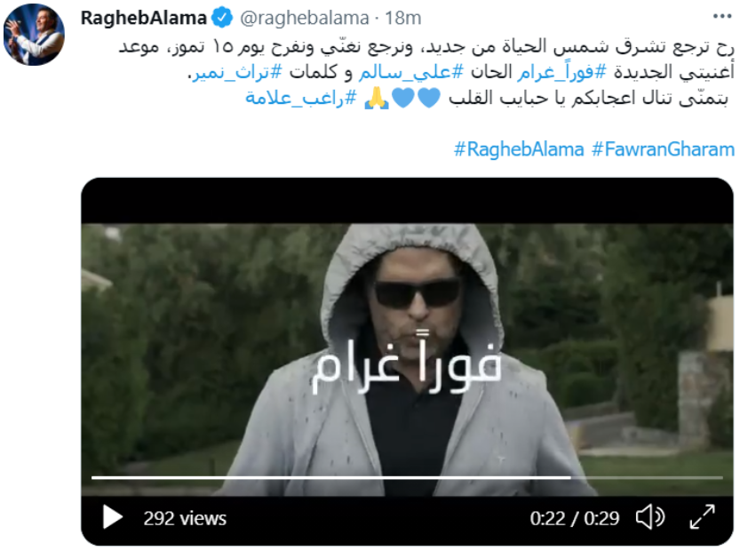Image resolution: width=756 pixels, height=559 pixels.
Task: Open the #RaghebAlama hashtag
Action: 519,149
